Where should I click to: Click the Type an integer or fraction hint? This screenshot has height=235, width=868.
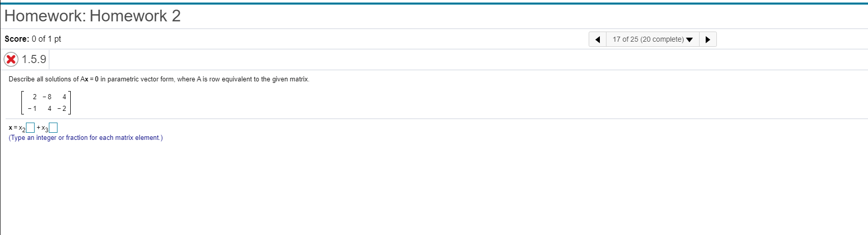(x=85, y=137)
